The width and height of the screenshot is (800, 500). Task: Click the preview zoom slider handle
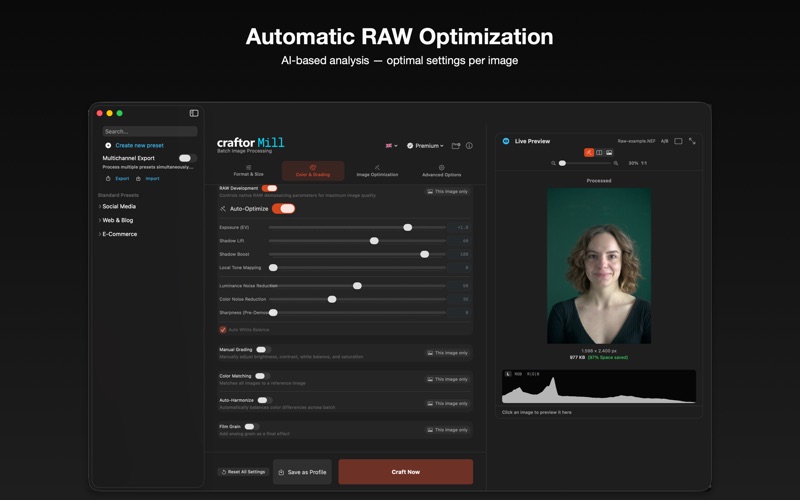pos(562,163)
